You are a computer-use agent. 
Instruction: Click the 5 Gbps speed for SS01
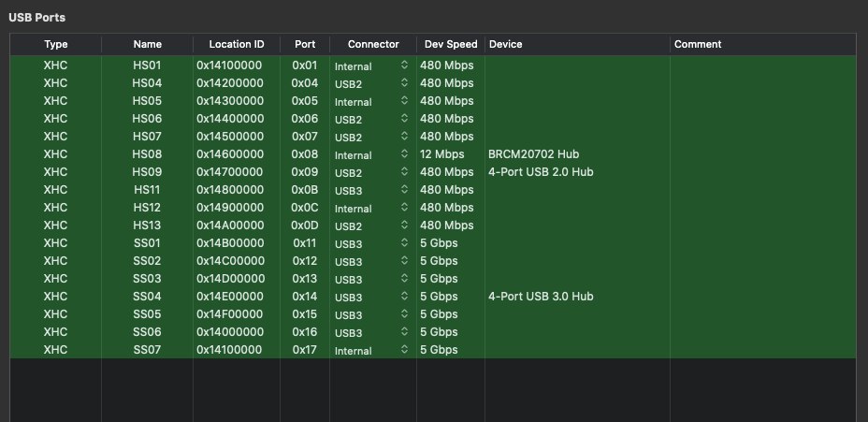(x=451, y=242)
